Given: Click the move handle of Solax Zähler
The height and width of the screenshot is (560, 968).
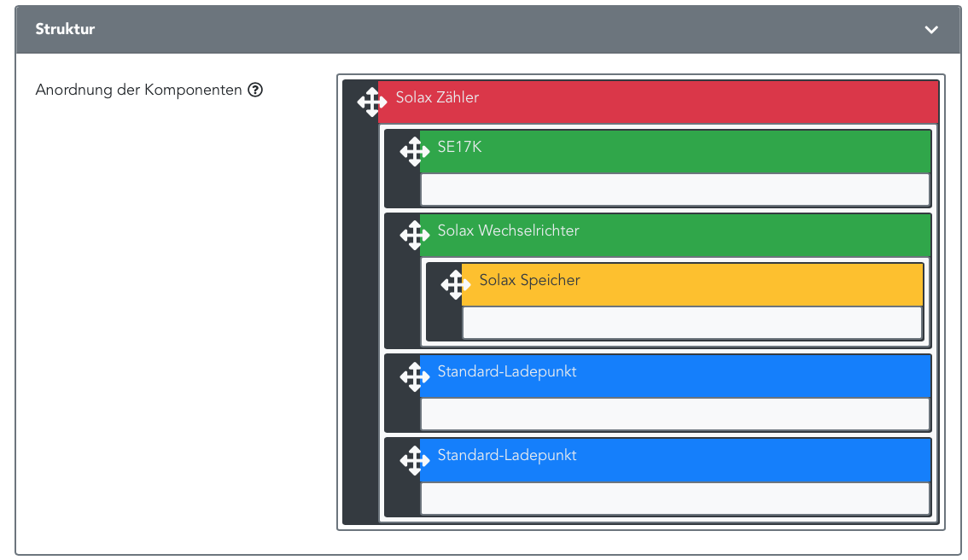Looking at the screenshot, I should (x=371, y=102).
